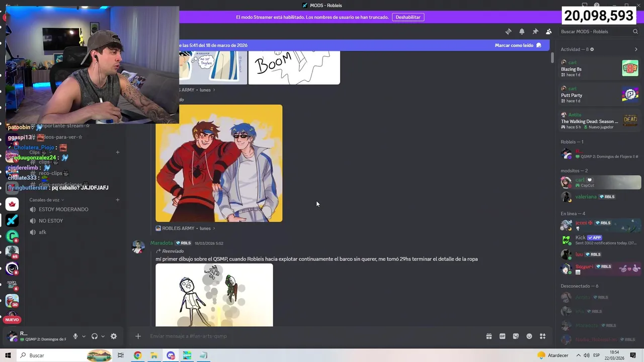
Task: Open the sticker picker
Action: point(516,336)
